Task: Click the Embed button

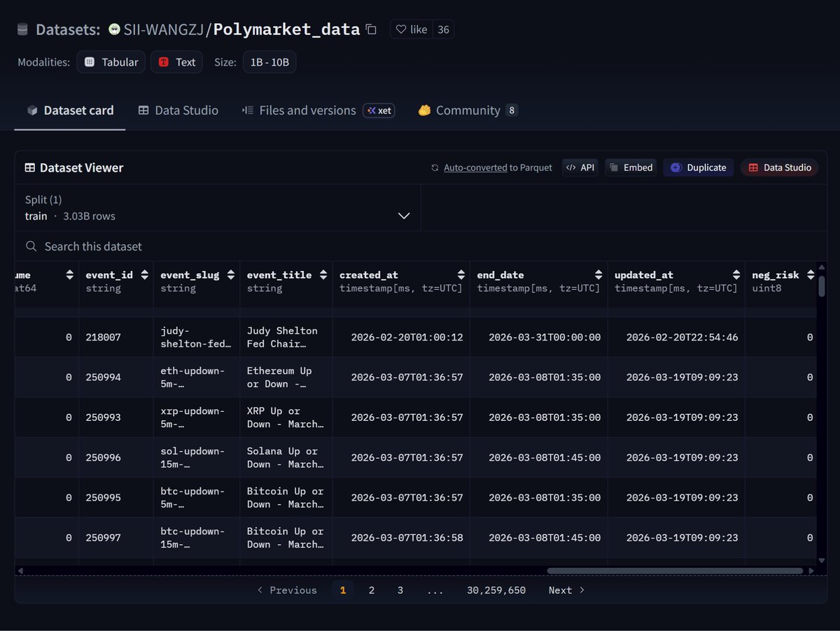Action: (631, 167)
